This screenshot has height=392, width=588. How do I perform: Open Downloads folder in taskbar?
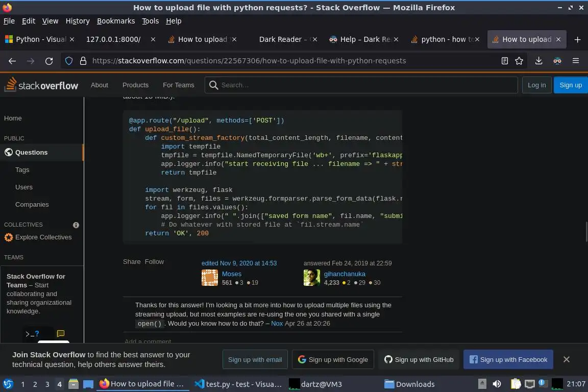tap(409, 384)
